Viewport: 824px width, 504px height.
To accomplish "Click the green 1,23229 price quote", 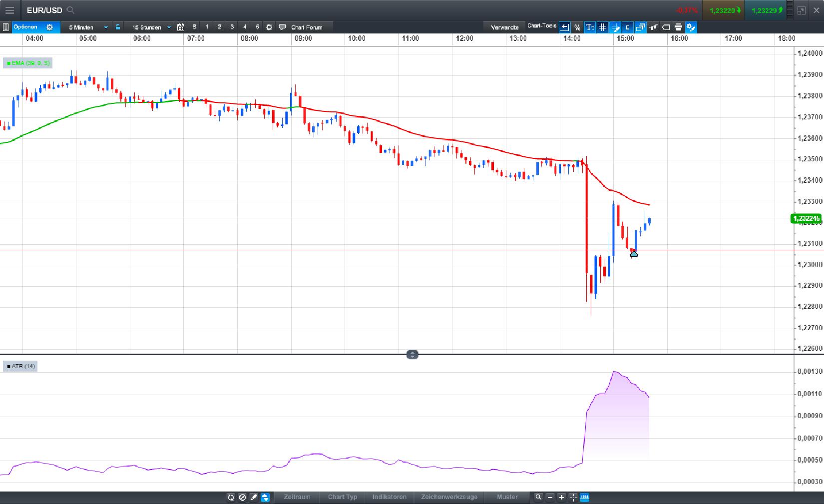I will click(x=768, y=10).
